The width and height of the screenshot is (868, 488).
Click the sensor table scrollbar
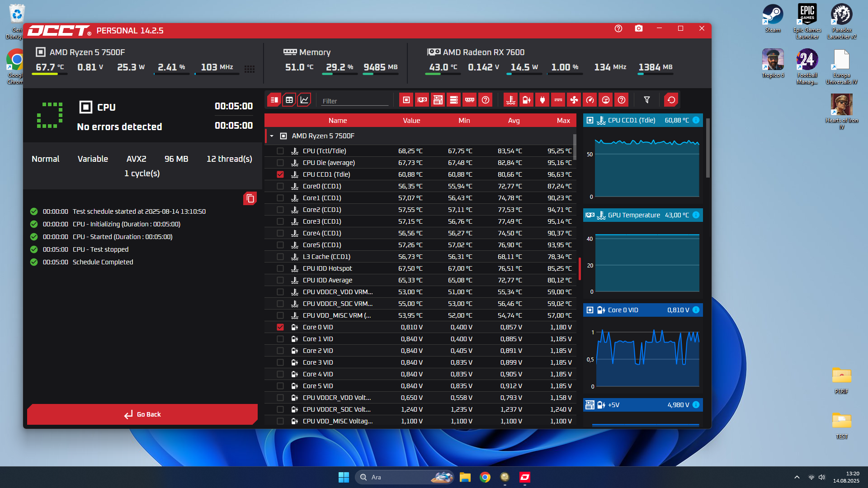pyautogui.click(x=575, y=147)
